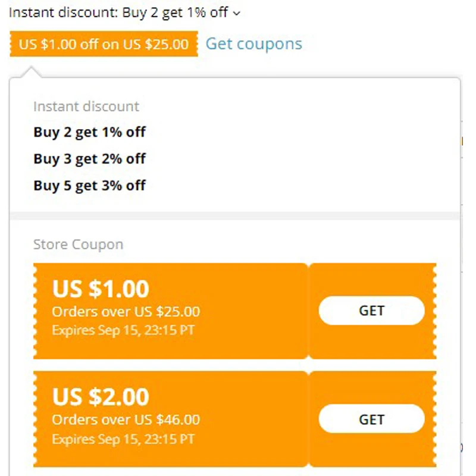Click Orders over US $25.00 condition text

coord(126,311)
